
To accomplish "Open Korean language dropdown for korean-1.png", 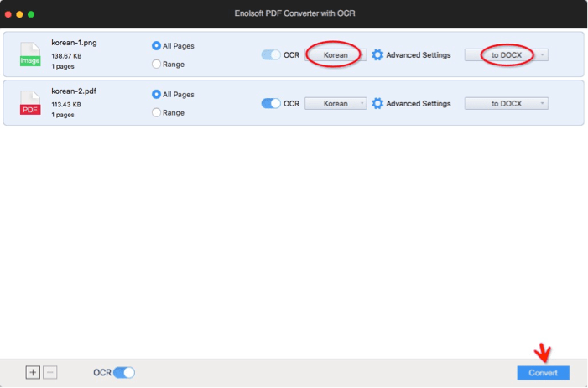I will tap(336, 55).
